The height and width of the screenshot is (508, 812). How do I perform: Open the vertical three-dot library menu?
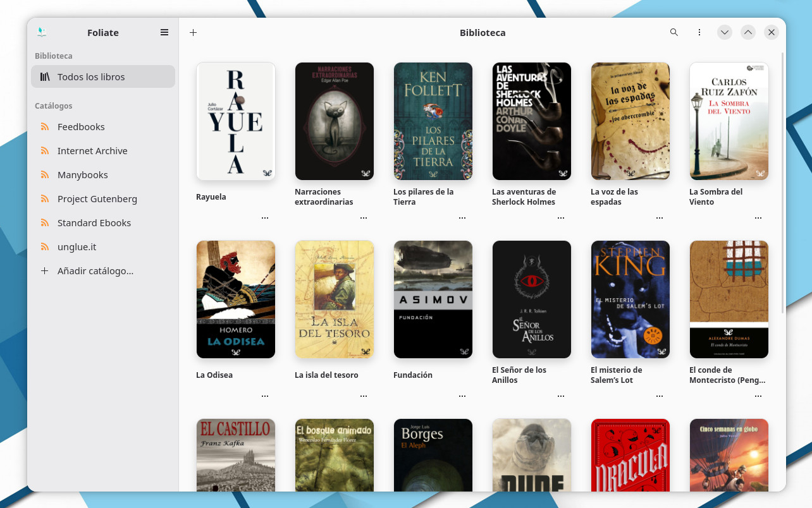[699, 32]
